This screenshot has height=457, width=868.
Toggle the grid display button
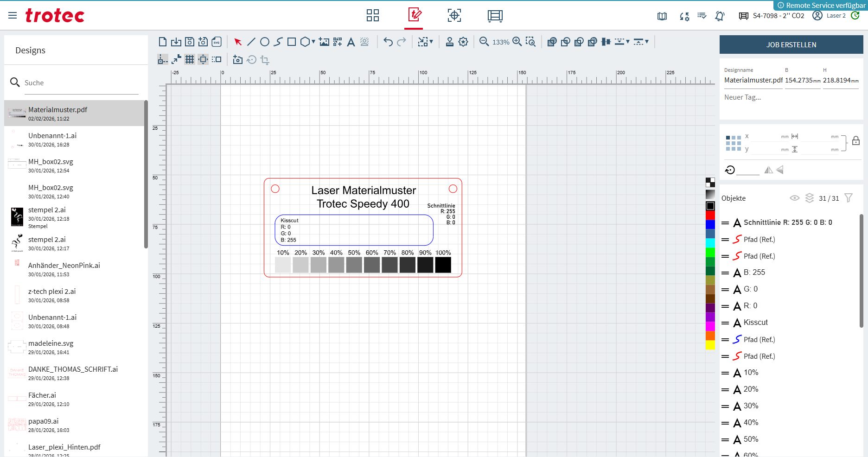[x=190, y=59]
